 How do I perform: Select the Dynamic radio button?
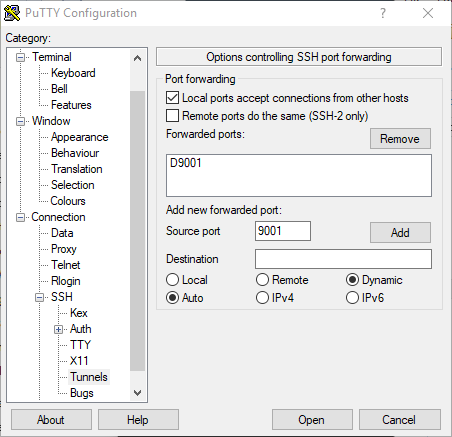[352, 280]
